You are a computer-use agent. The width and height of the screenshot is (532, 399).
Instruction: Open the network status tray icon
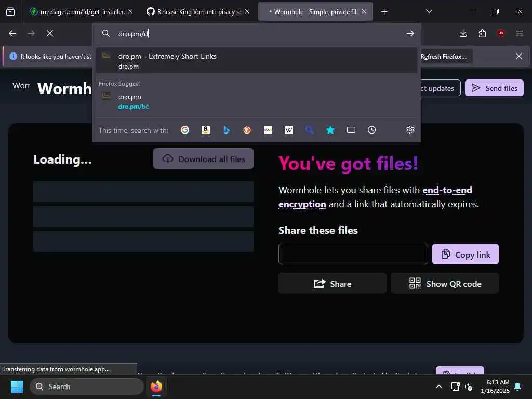[x=455, y=387]
